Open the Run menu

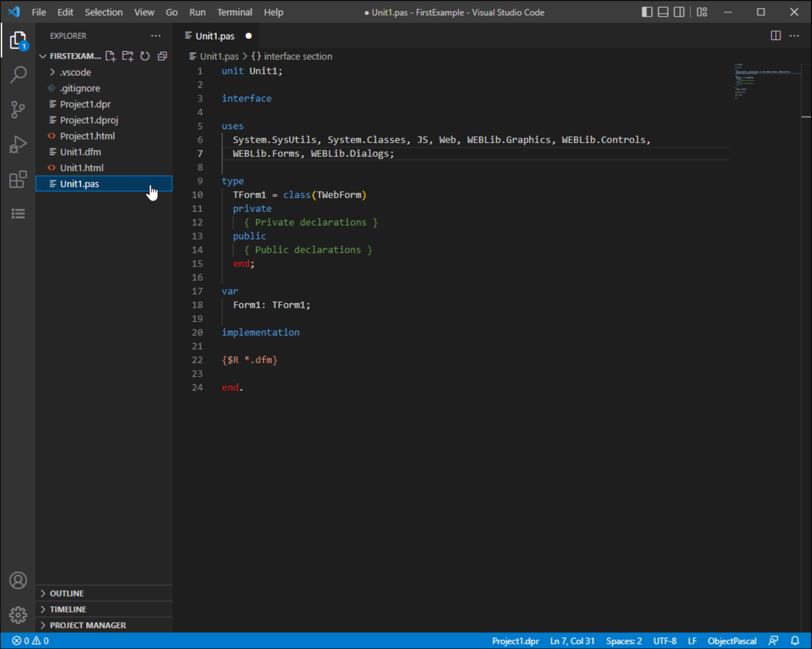click(197, 12)
